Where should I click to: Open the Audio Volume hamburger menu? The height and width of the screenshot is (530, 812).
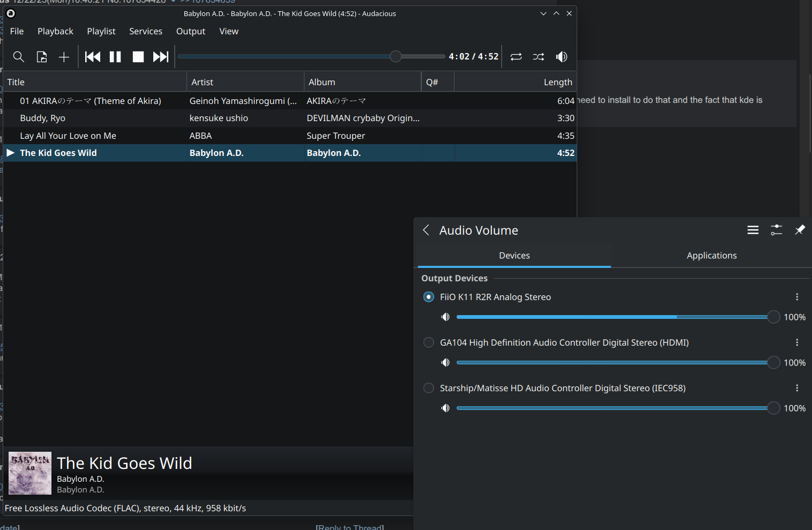click(753, 230)
